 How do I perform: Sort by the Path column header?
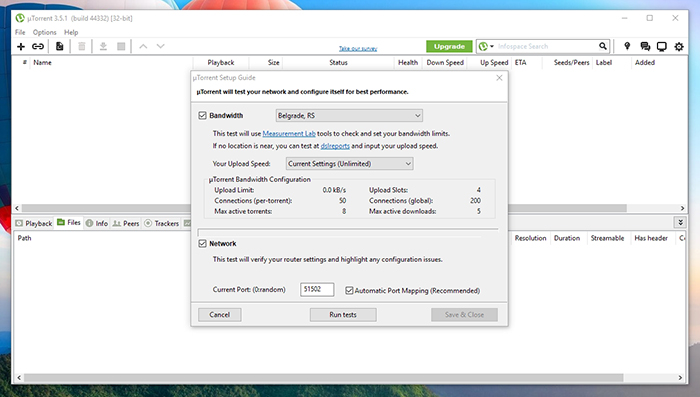[x=24, y=238]
